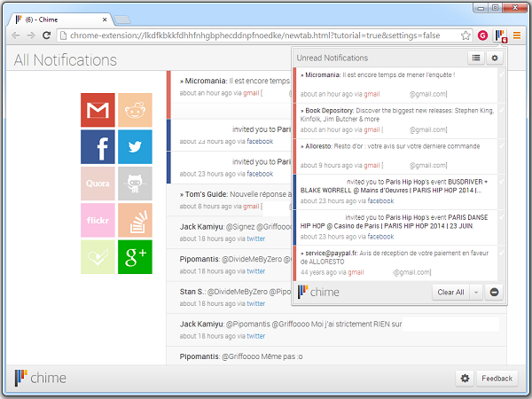Open the Chrome hamburger menu
This screenshot has height=399, width=532.
(x=517, y=35)
